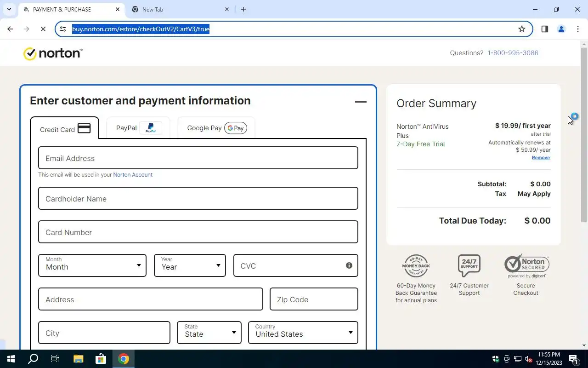Viewport: 588px width, 368px height.
Task: Focus the Cardholder Name field
Action: [x=198, y=199]
